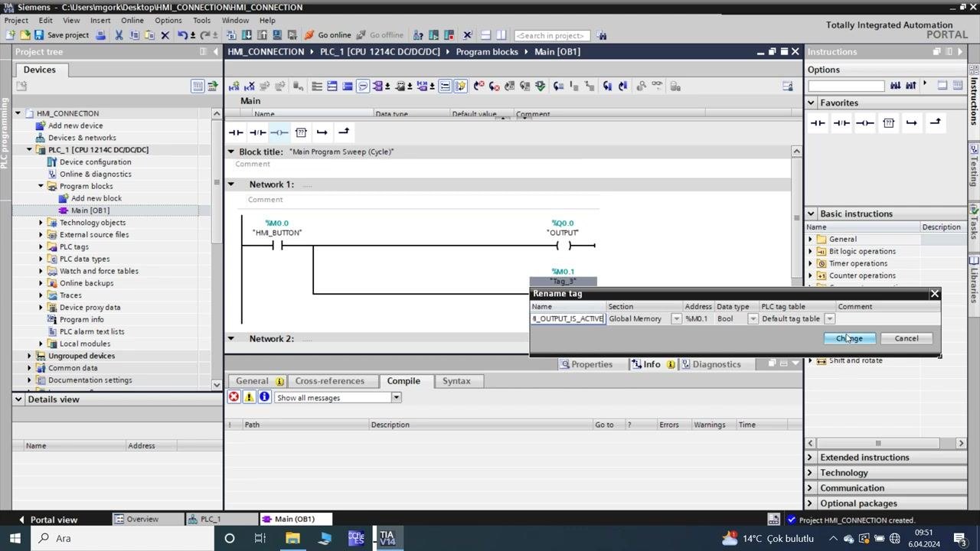Open the Options menu
The image size is (980, 551).
[168, 21]
